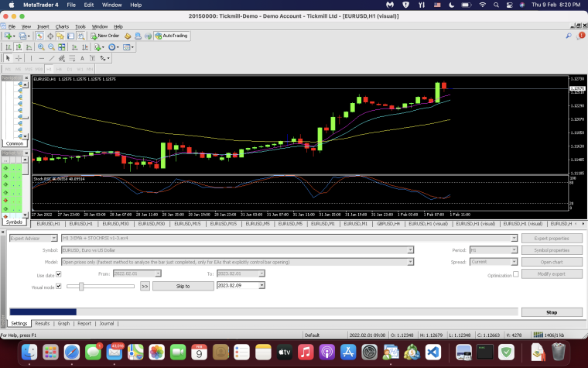Viewport: 588px width, 368px height.
Task: Switch to the Journal tab
Action: click(x=107, y=323)
